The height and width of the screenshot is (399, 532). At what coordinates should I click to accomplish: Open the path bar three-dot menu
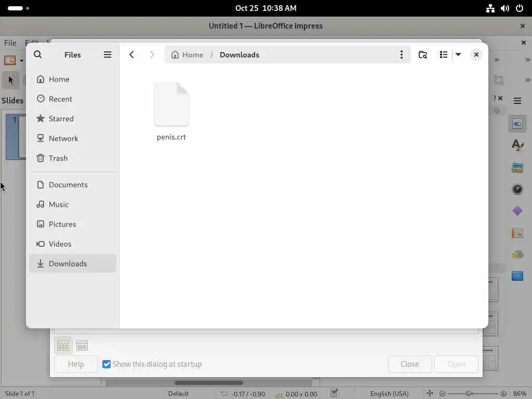[402, 55]
